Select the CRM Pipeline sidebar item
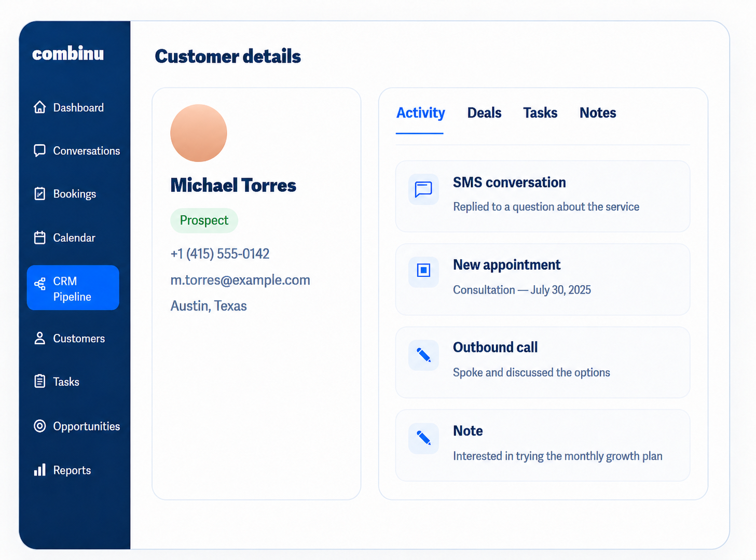 pos(73,288)
